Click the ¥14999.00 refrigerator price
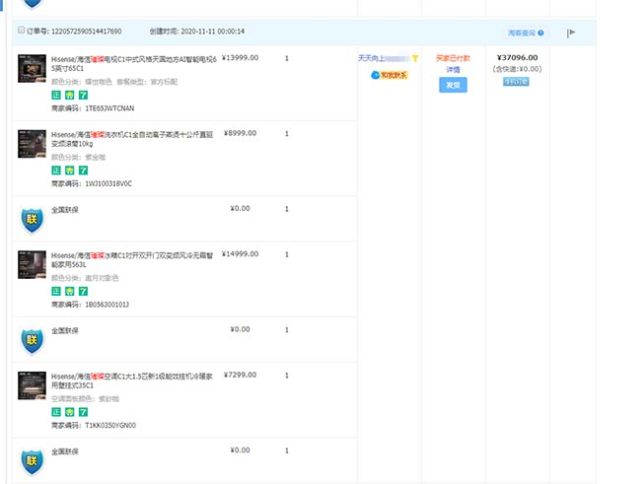This screenshot has height=484, width=641. pos(240,254)
